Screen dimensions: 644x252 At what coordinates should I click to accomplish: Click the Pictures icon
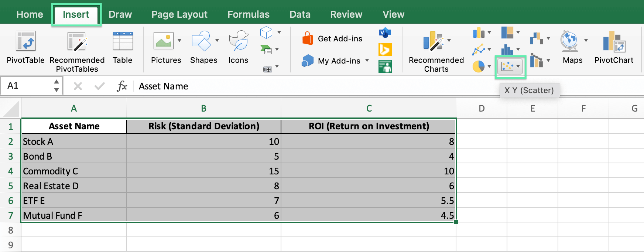163,41
